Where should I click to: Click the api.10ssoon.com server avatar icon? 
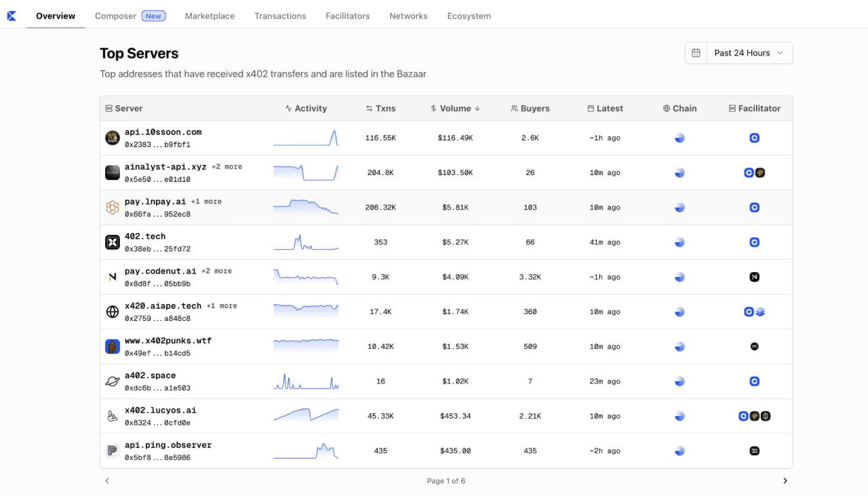[113, 138]
